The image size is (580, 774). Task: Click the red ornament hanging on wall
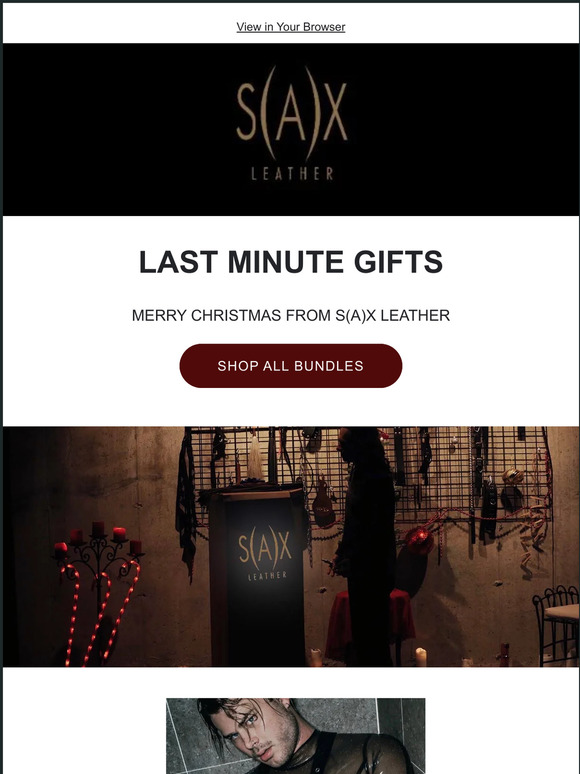[419, 542]
